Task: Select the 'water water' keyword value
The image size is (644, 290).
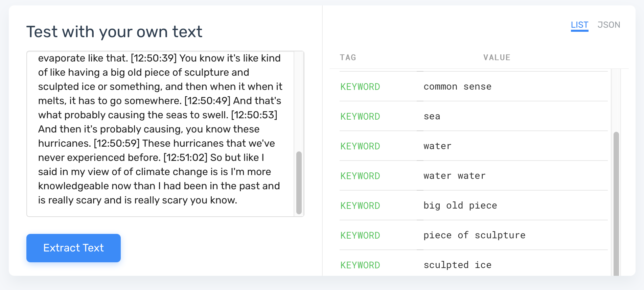Action: click(454, 176)
